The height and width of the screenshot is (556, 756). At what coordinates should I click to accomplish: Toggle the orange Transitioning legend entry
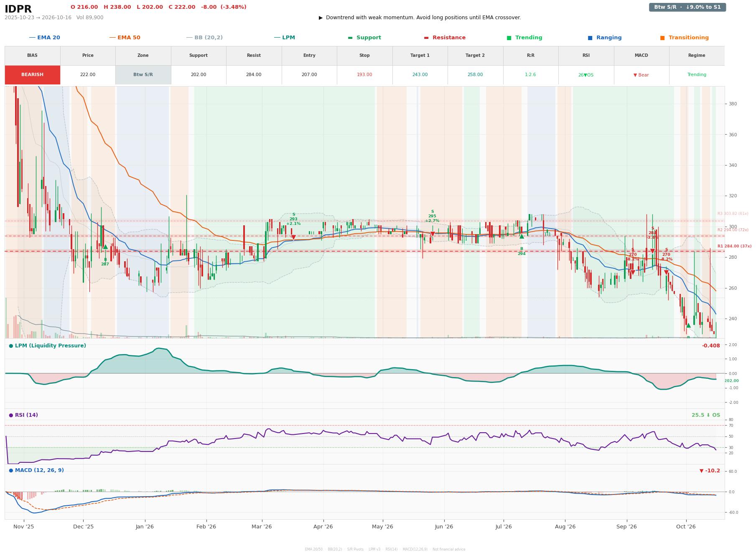685,38
